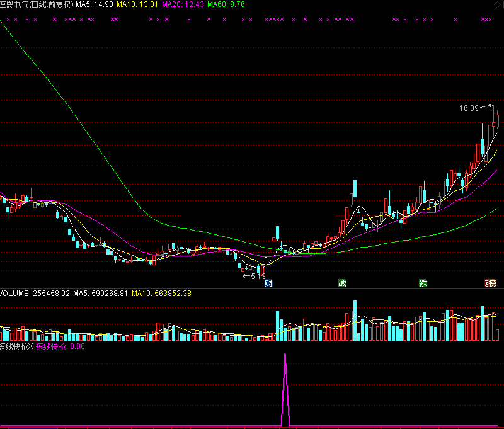The image size is (504, 429).
Task: Click the volume MA5: 590268.81 label
Action: click(100, 294)
